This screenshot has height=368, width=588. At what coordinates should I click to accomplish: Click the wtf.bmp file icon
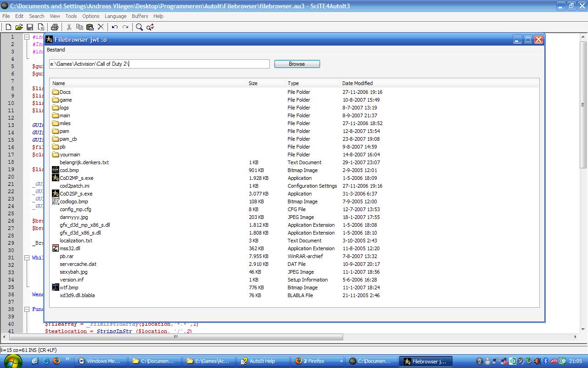click(56, 287)
